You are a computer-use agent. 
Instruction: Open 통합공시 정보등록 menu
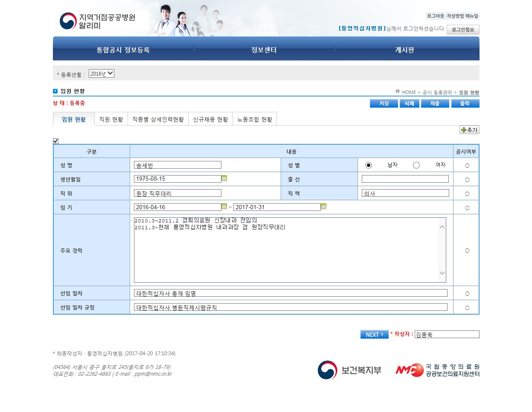click(x=123, y=50)
